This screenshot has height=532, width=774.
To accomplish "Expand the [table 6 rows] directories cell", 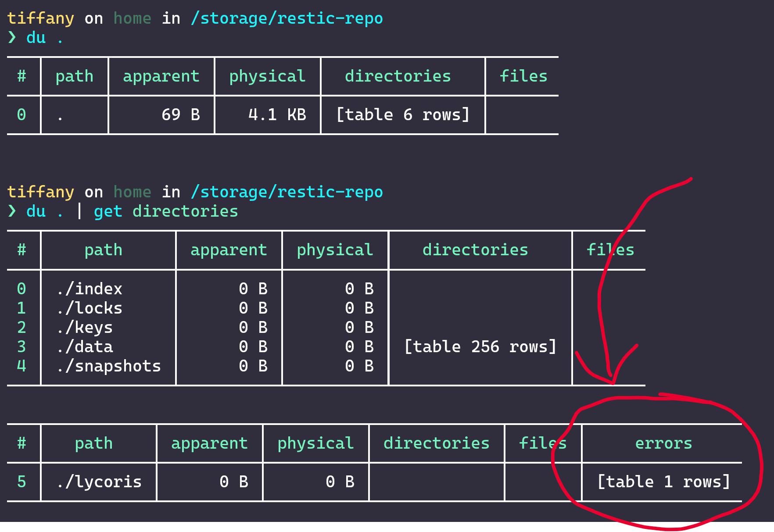I will click(x=403, y=114).
